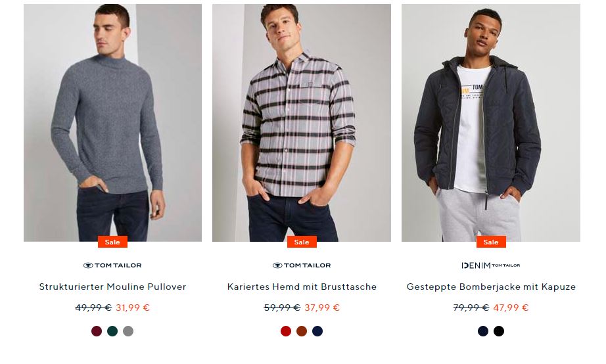Image resolution: width=606 pixels, height=364 pixels.
Task: Select the dark green pullover color
Action: (112, 331)
